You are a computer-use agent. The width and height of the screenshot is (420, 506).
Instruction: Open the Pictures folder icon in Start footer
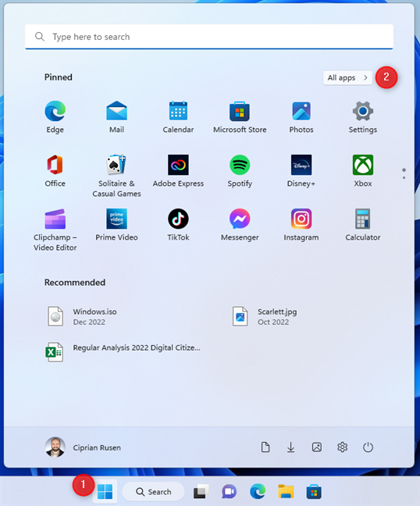click(316, 447)
